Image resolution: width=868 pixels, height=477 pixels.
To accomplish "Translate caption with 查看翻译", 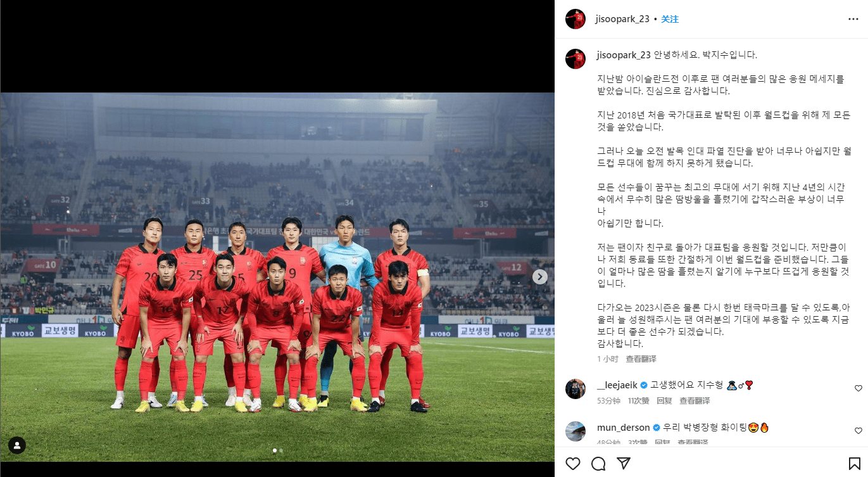I will [x=641, y=359].
